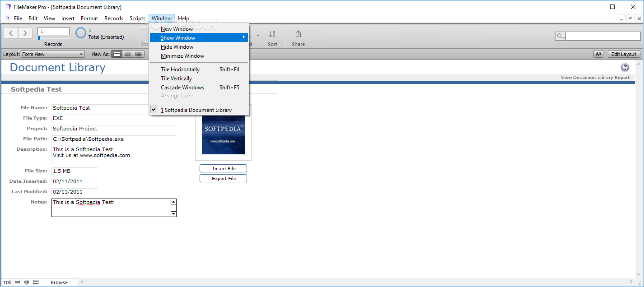Click the File Path field
The image size is (644, 287).
pos(114,139)
